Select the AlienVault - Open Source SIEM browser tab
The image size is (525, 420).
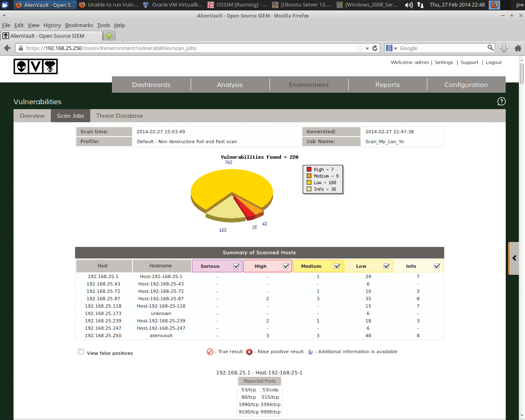(51, 36)
